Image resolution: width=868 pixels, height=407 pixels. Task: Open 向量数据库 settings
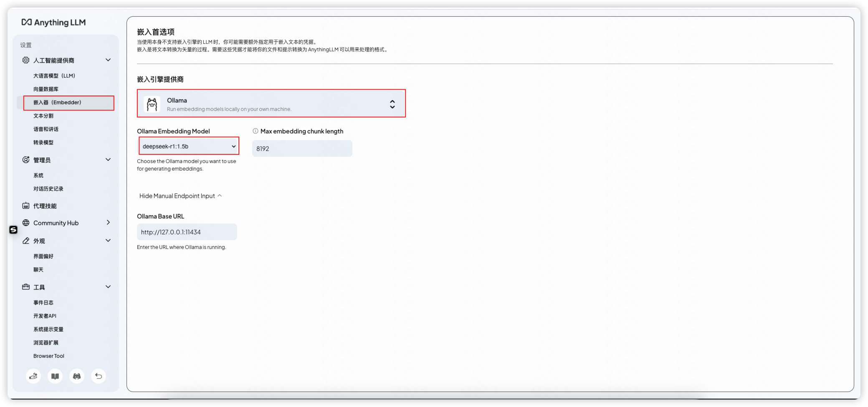click(x=46, y=89)
